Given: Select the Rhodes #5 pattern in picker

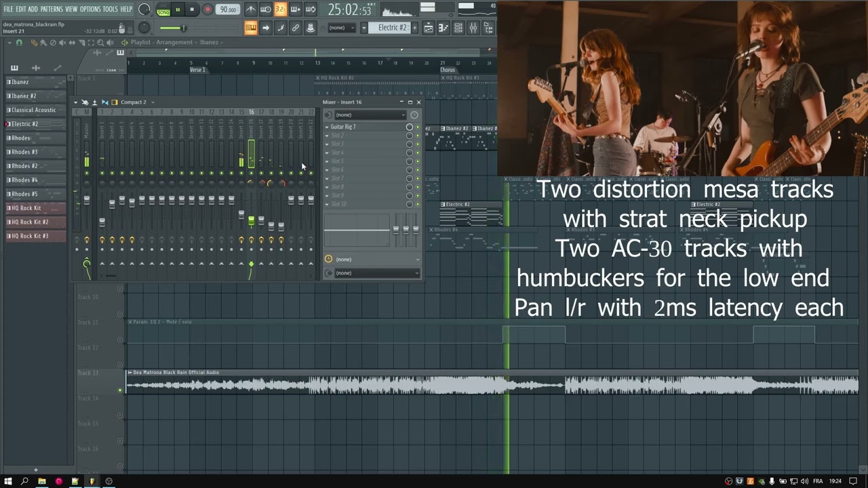Looking at the screenshot, I should click(x=36, y=194).
